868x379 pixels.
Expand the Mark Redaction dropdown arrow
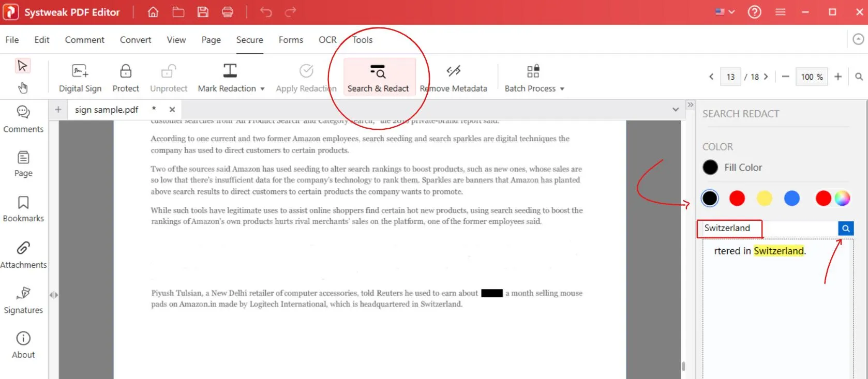click(x=262, y=89)
